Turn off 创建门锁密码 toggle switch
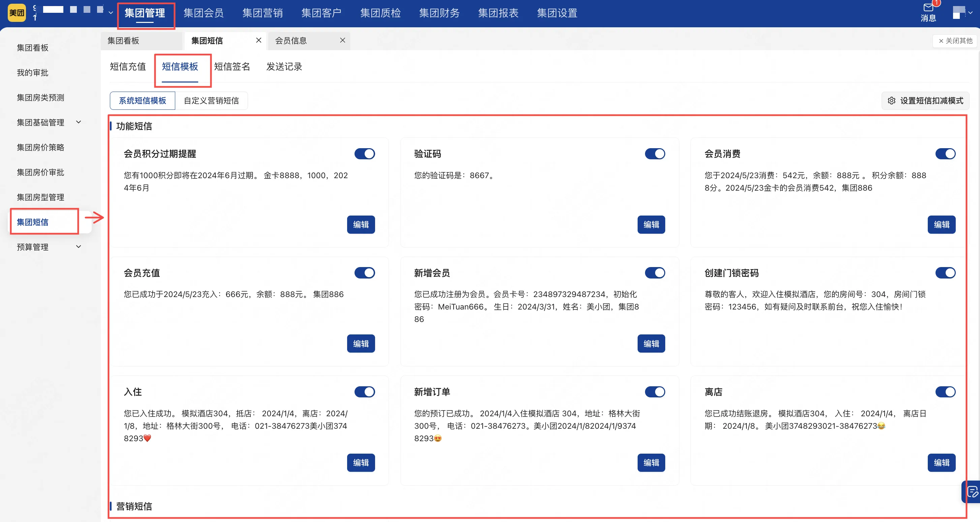This screenshot has width=980, height=522. pos(945,273)
